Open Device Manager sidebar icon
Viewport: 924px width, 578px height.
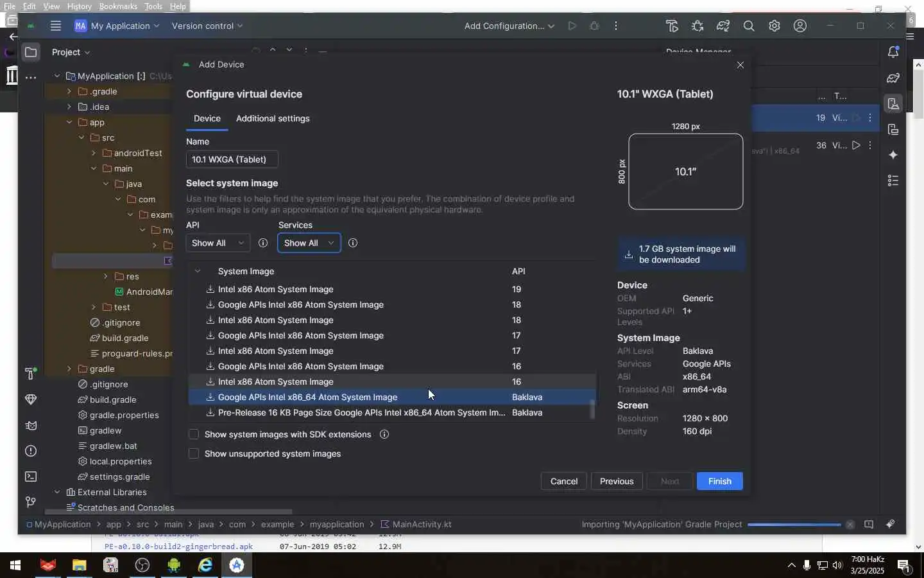893,103
